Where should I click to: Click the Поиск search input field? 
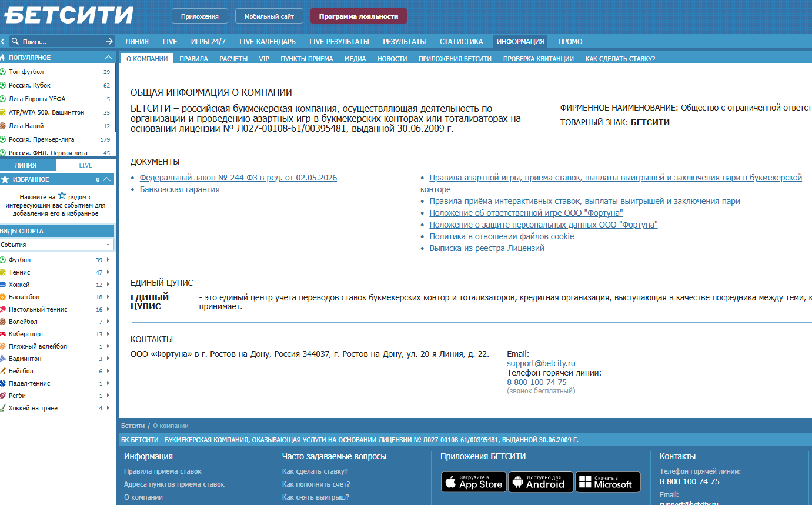62,42
